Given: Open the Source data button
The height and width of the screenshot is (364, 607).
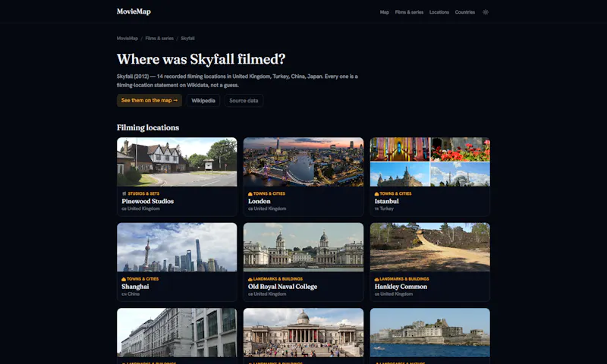Looking at the screenshot, I should pyautogui.click(x=244, y=101).
